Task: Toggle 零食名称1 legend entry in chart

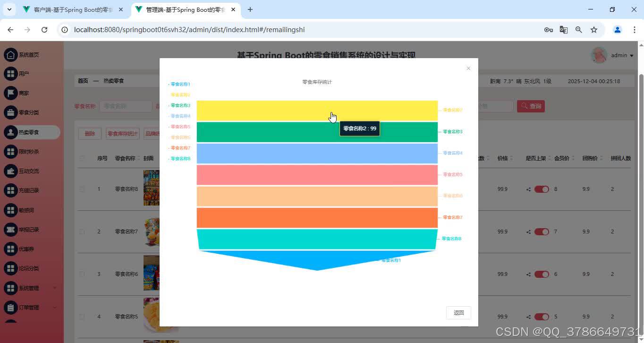Action: coord(179,84)
